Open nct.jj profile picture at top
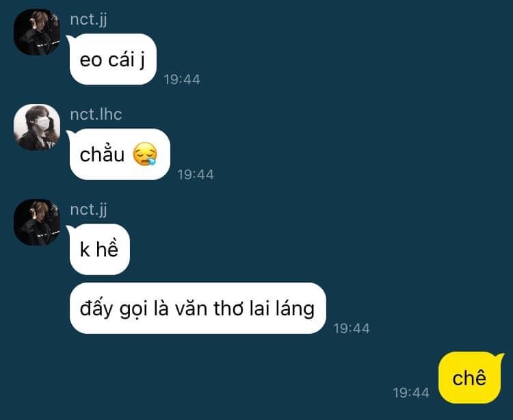 click(37, 32)
